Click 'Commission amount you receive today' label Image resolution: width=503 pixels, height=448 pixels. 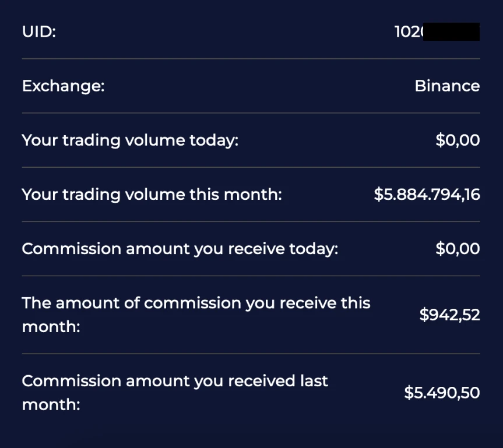(180, 249)
